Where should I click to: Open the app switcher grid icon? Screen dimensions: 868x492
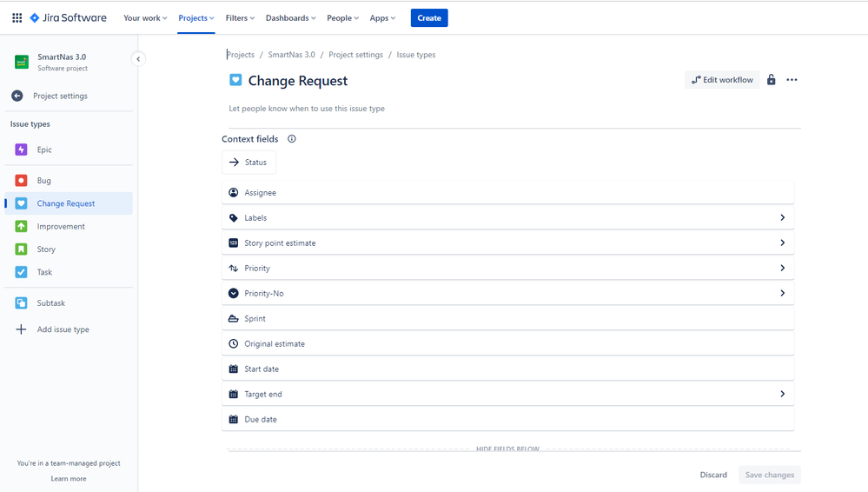click(17, 17)
